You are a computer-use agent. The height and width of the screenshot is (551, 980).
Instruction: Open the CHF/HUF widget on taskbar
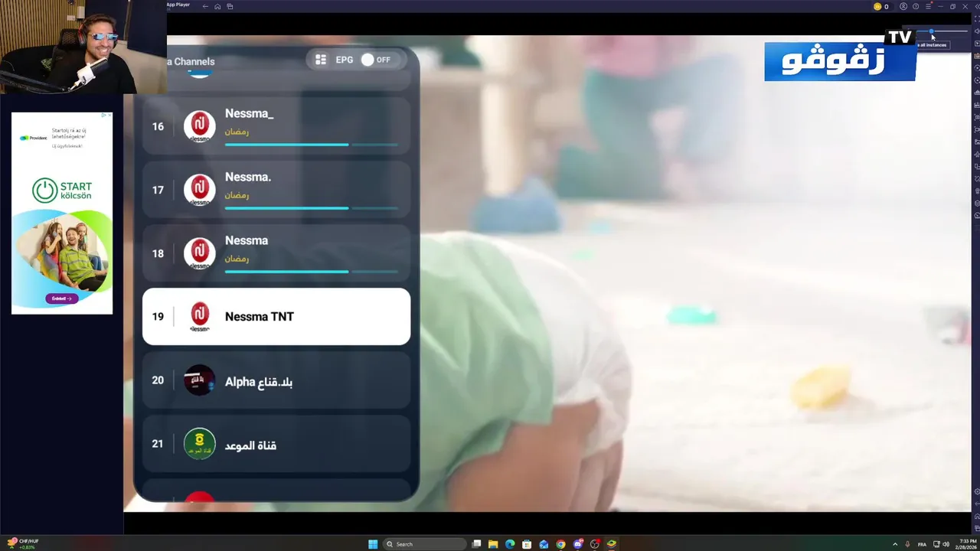click(x=22, y=543)
